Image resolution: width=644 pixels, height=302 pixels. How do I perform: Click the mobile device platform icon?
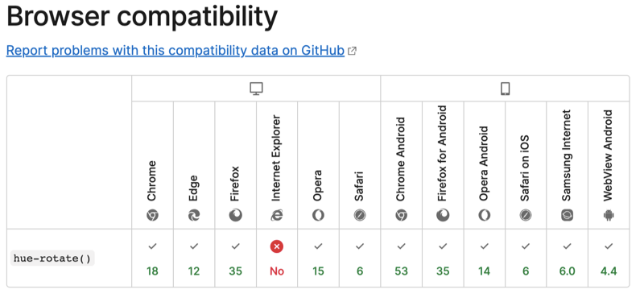pos(506,89)
